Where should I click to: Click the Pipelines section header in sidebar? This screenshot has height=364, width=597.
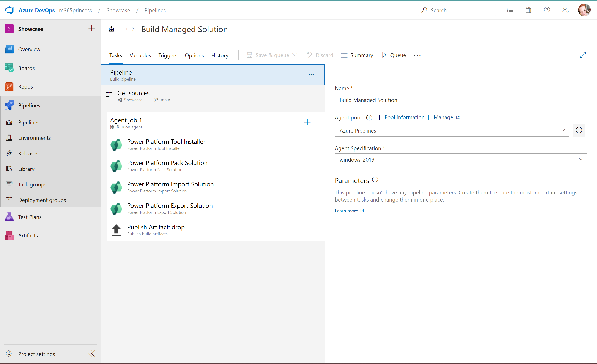point(50,105)
